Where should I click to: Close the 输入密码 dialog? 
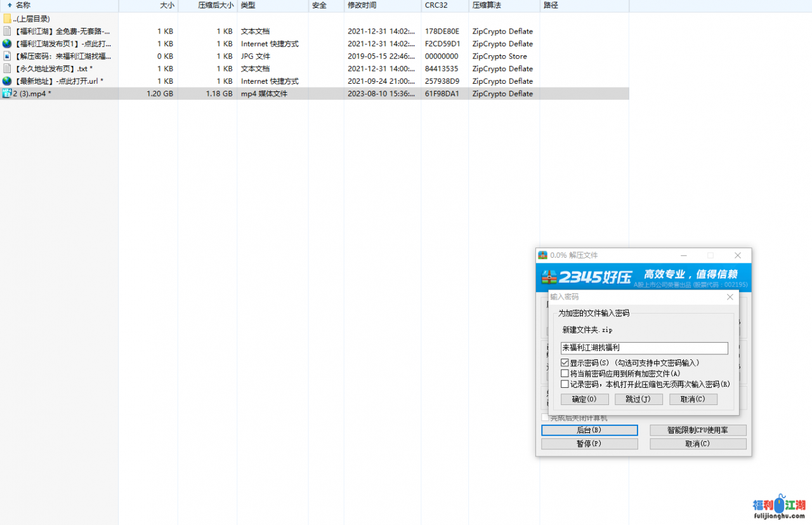coord(730,296)
